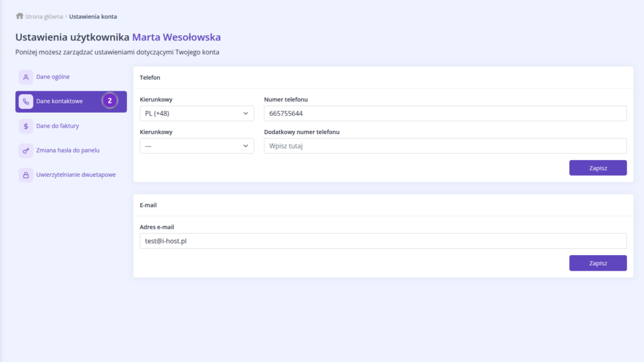
Task: Go to Dane do faktury settings
Action: click(x=57, y=126)
